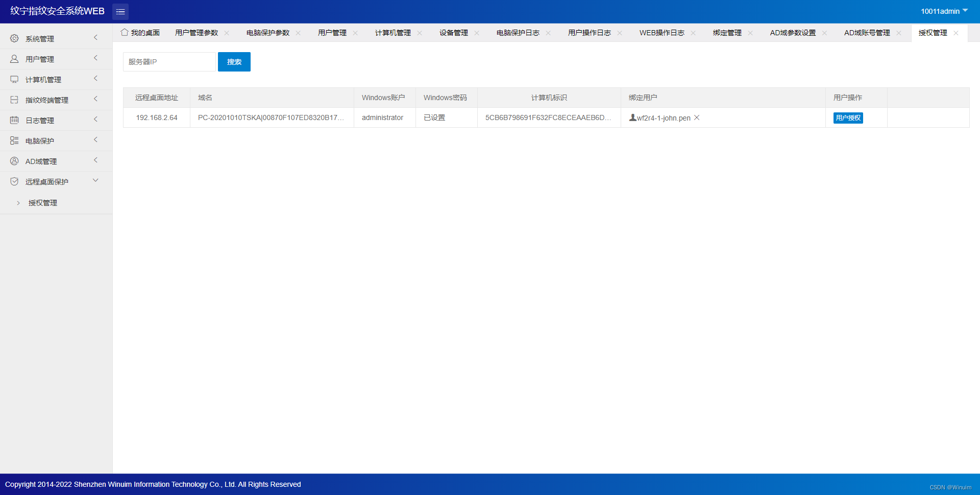Click the 用户授权 button
The width and height of the screenshot is (980, 495).
tap(848, 118)
